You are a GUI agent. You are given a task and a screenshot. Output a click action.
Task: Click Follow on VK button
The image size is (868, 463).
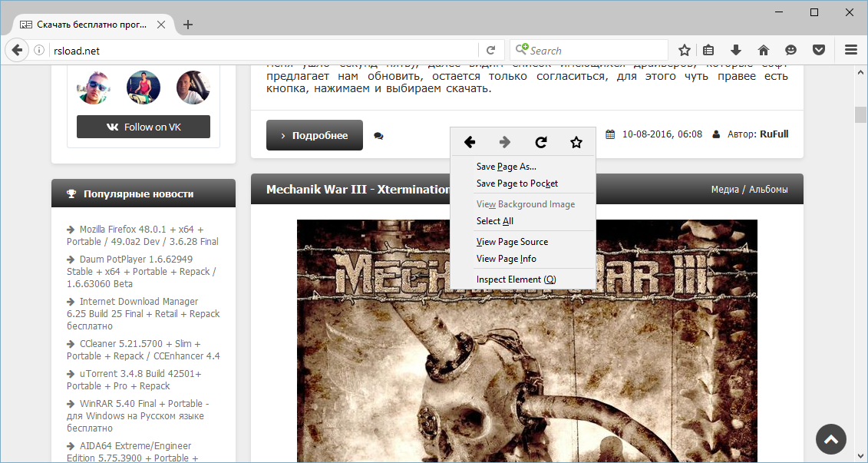pos(144,127)
